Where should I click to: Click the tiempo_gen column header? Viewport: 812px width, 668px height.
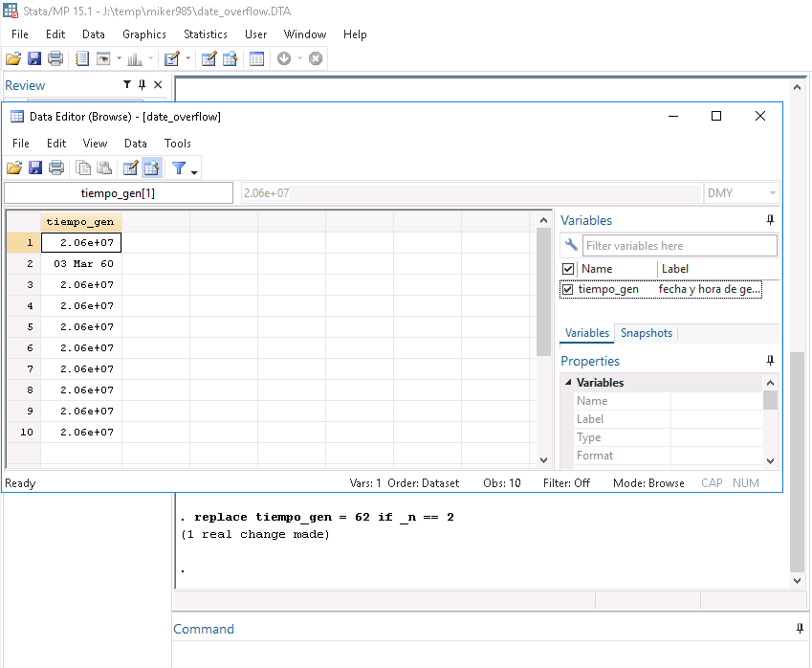tap(80, 222)
